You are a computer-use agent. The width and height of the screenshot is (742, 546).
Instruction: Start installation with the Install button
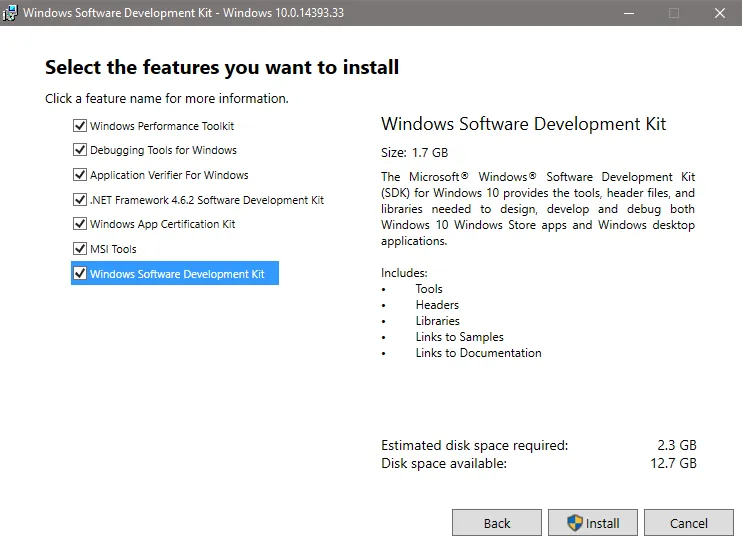[594, 523]
